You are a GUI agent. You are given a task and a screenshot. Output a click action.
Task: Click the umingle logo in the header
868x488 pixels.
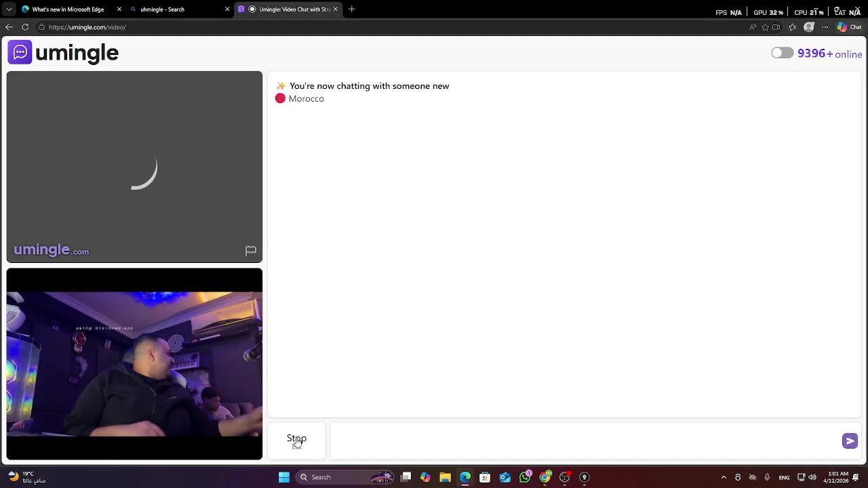click(63, 53)
